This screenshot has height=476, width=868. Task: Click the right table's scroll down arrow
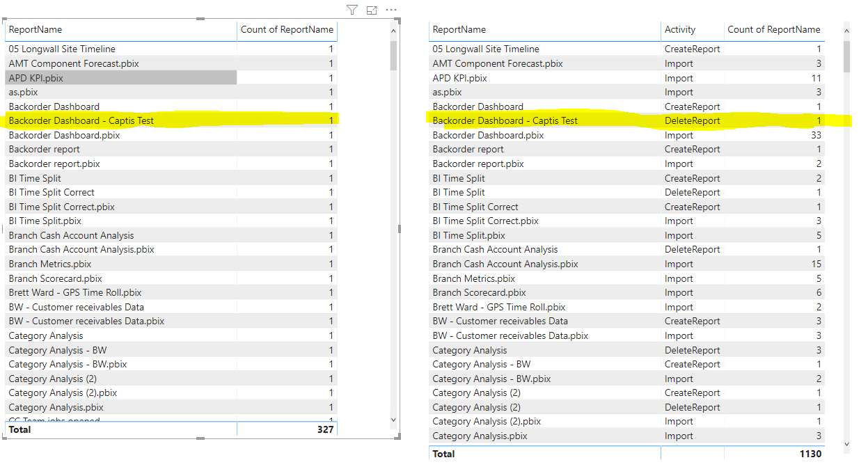point(846,444)
